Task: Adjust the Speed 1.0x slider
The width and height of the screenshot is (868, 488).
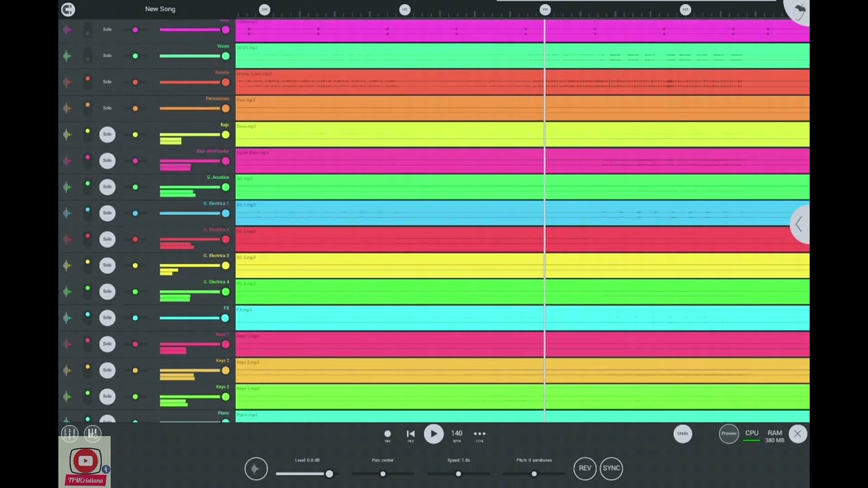Action: coord(458,474)
